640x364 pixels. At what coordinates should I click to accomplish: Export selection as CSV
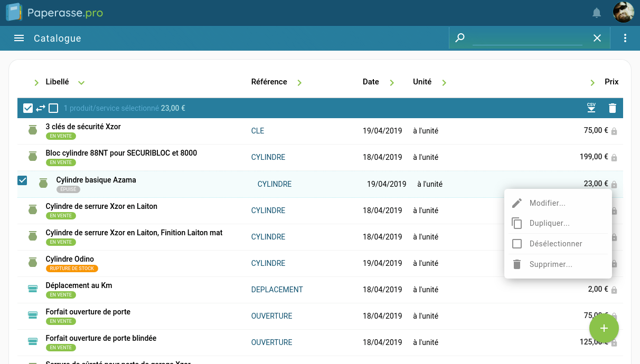(x=591, y=108)
